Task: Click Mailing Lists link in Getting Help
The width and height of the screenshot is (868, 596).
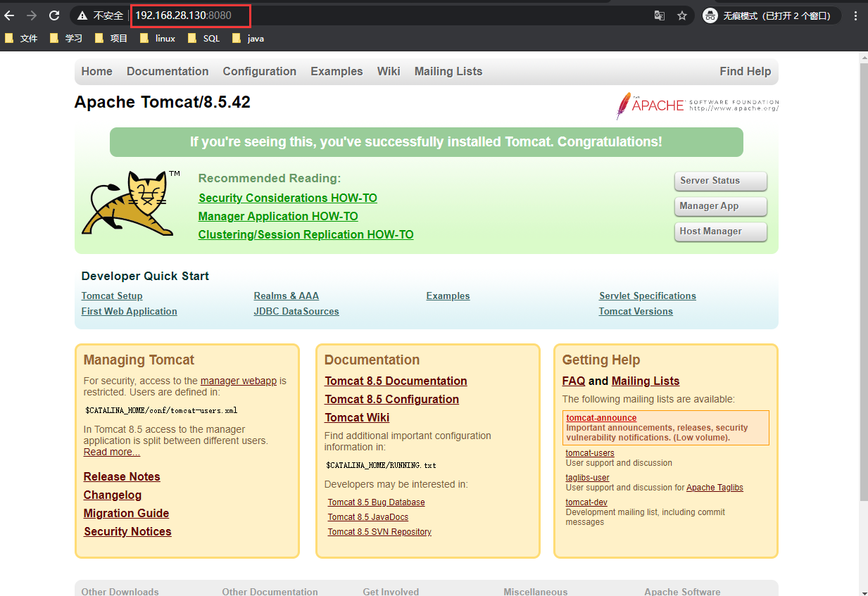Action: click(x=646, y=381)
